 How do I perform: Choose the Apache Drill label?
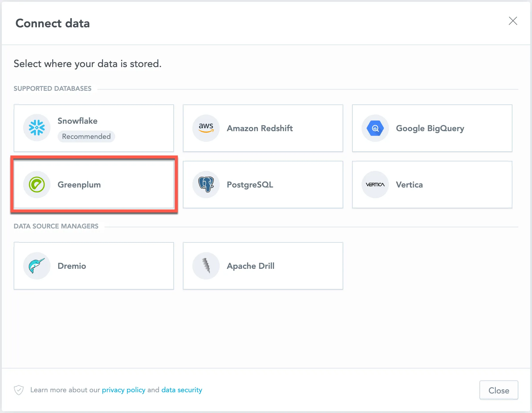pos(251,266)
